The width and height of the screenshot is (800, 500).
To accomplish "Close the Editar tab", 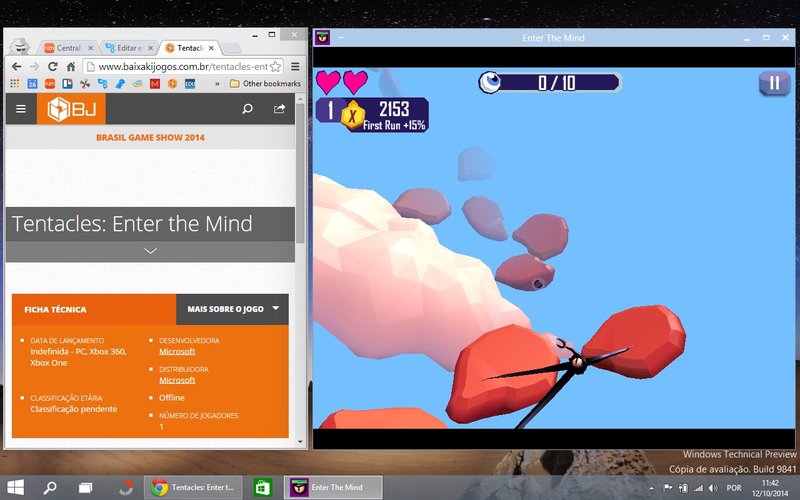I will tap(151, 48).
